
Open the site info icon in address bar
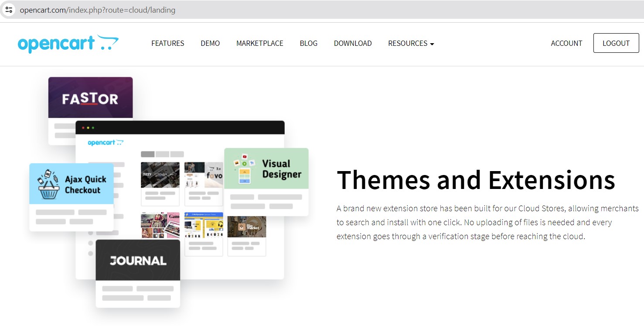pos(9,10)
